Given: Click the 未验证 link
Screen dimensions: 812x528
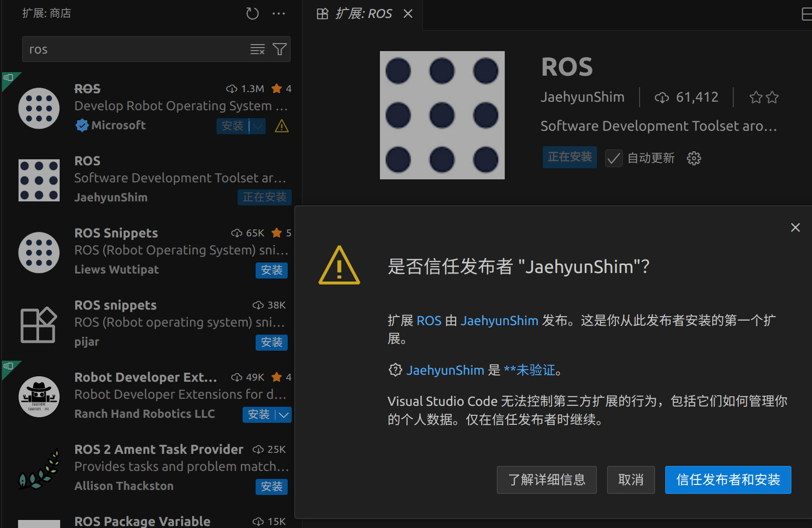Looking at the screenshot, I should (530, 370).
